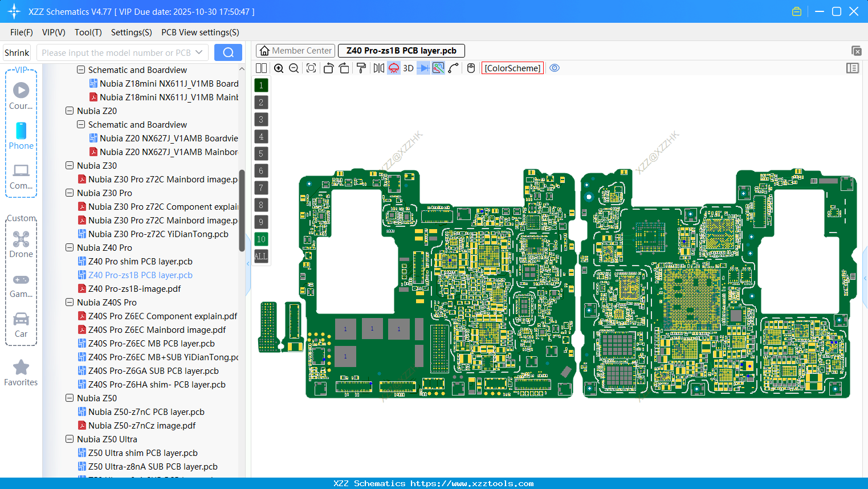Toggle the lamp highlight tool off
Image resolution: width=868 pixels, height=489 pixels.
393,68
